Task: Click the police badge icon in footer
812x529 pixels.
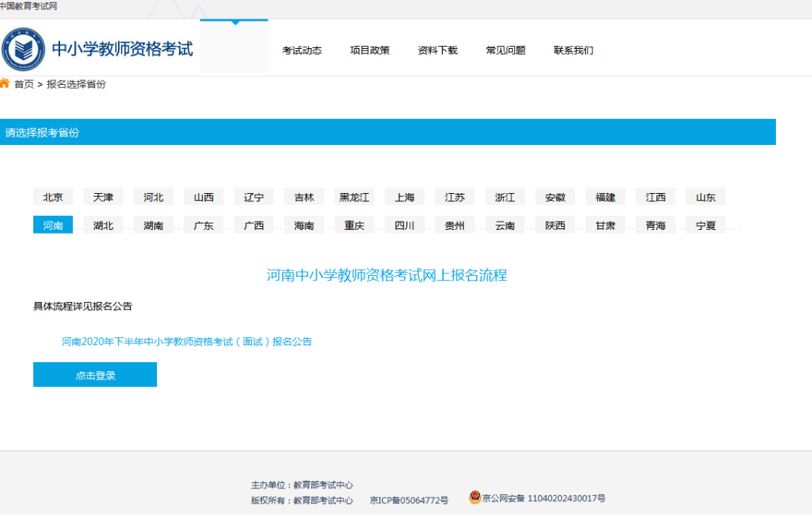Action: tap(475, 497)
